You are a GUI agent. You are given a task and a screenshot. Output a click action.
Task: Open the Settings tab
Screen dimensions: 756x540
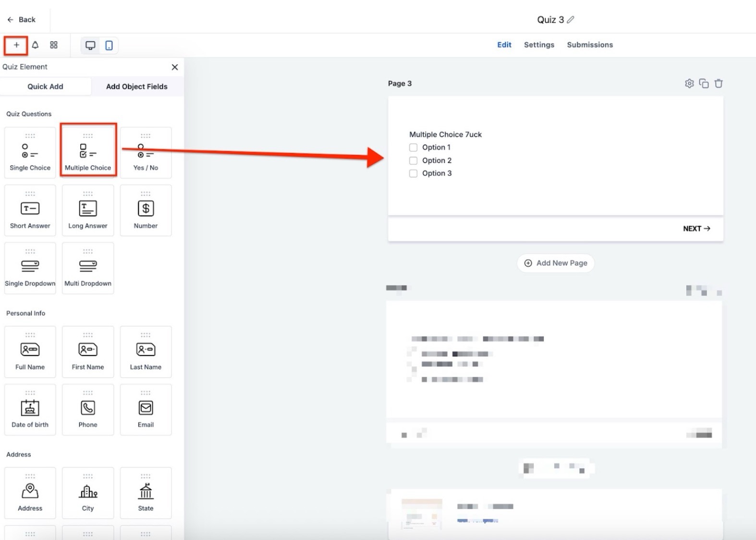pos(539,45)
